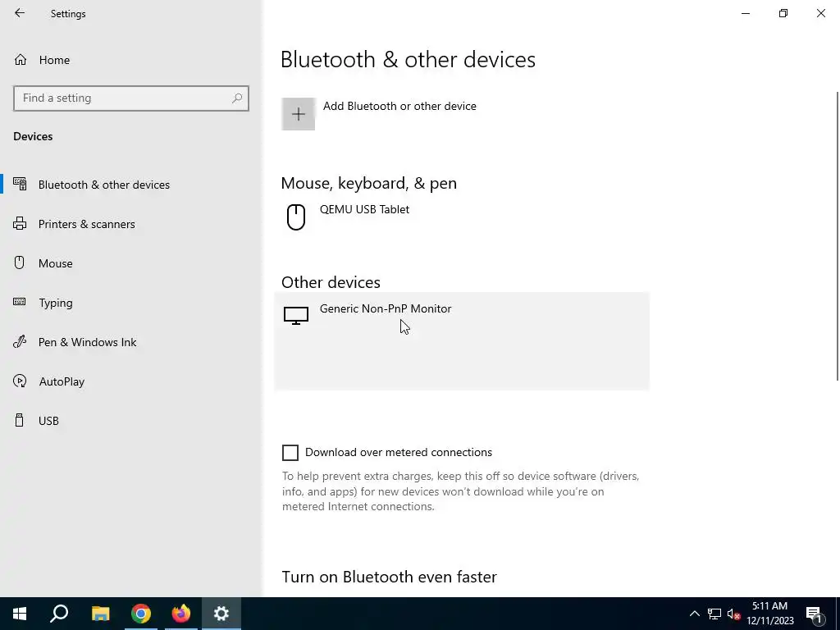Open the notification center icon
Image resolution: width=840 pixels, height=630 pixels.
(x=814, y=614)
